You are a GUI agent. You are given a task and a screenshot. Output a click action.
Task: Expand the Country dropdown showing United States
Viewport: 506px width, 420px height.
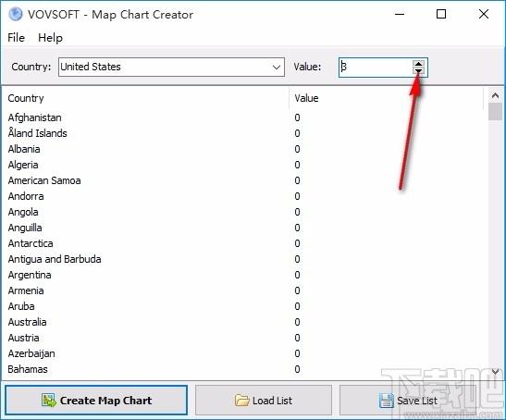[x=276, y=68]
